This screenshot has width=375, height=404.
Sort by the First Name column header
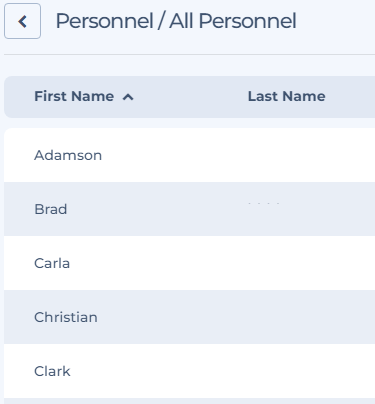[x=74, y=96]
